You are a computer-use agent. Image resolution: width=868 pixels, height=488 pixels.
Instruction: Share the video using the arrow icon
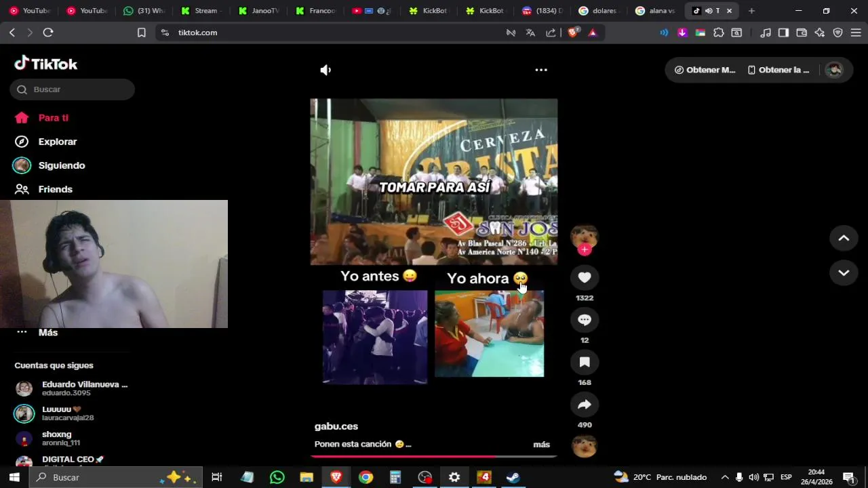(585, 405)
